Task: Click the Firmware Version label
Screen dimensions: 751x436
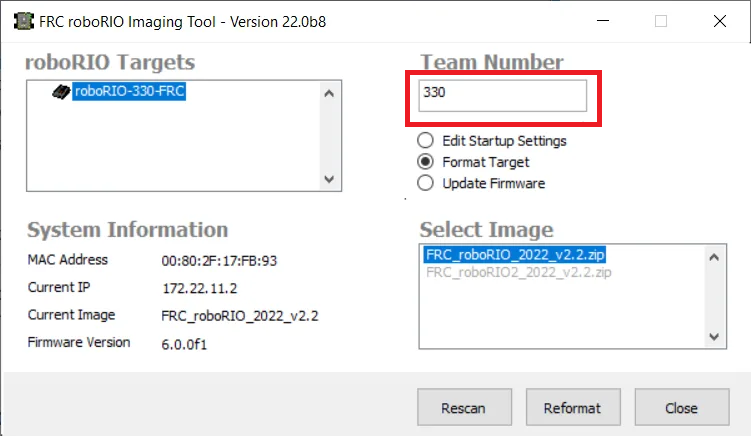Action: point(79,342)
